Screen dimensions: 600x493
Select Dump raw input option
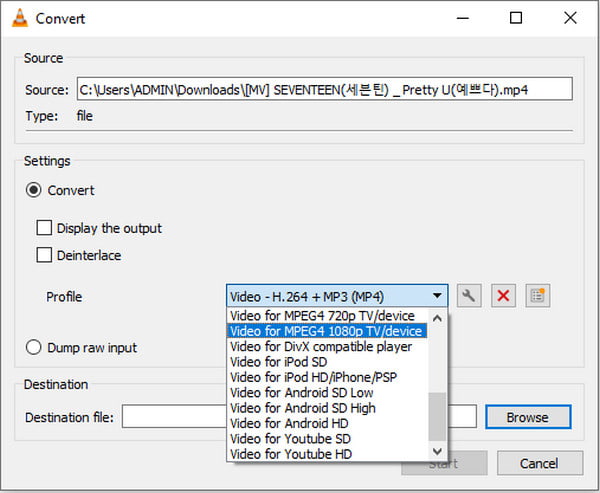34,348
